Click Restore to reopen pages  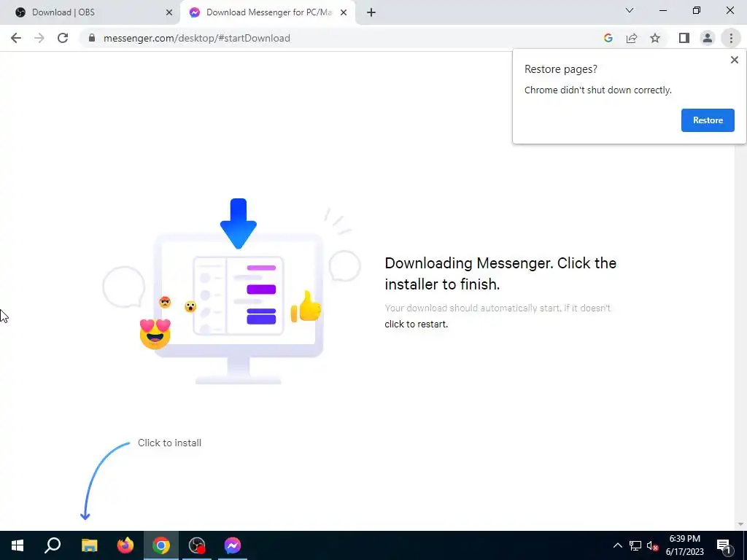click(708, 120)
